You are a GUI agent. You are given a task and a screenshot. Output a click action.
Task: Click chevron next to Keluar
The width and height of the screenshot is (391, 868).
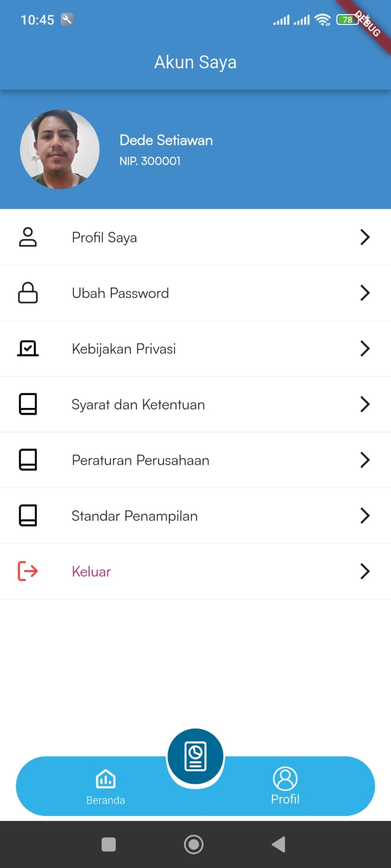(365, 571)
